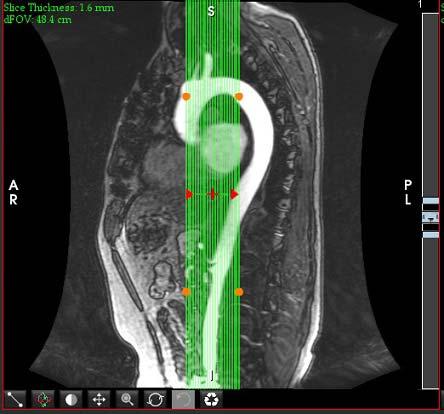Screen dimensions: 444x414
Task: Click the right red arrow slab handle
Action: click(x=235, y=194)
